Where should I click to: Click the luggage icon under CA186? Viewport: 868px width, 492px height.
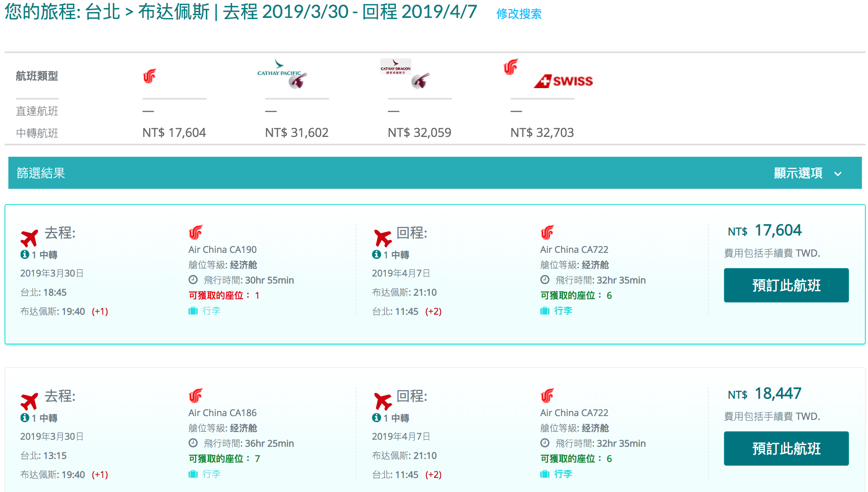(193, 474)
